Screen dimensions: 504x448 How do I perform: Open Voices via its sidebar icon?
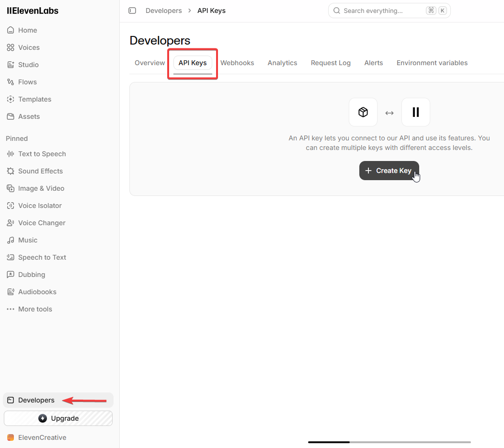[x=11, y=47]
